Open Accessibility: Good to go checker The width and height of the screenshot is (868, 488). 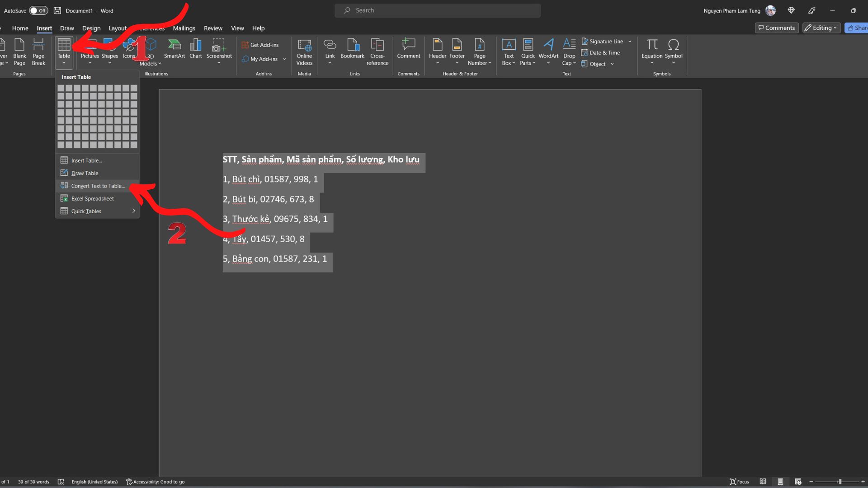155,482
